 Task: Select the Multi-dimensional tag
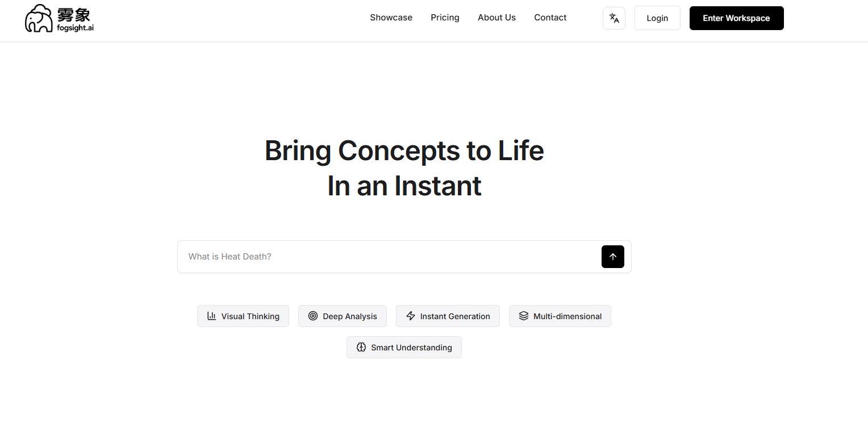[560, 316]
